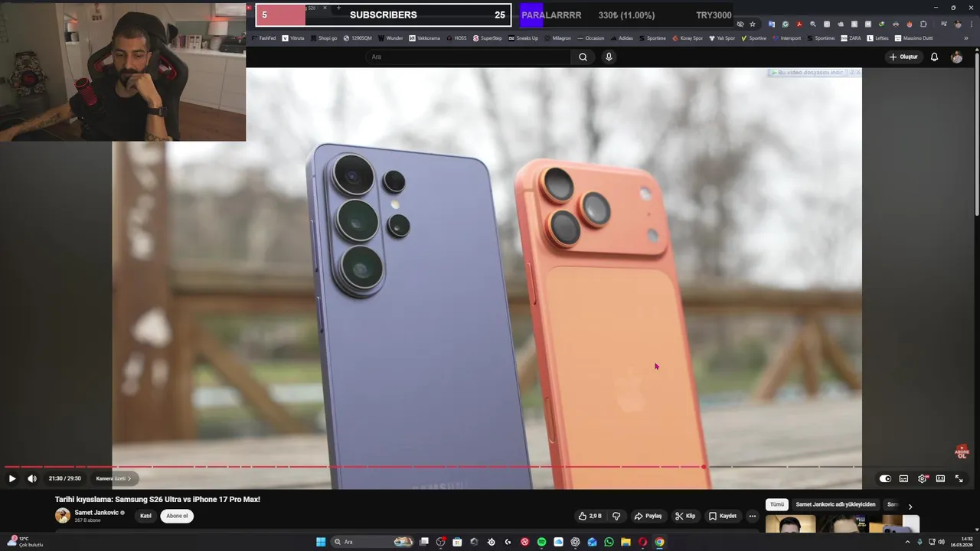Open the Vitruta bookmark
This screenshot has width=980, height=551.
(293, 37)
